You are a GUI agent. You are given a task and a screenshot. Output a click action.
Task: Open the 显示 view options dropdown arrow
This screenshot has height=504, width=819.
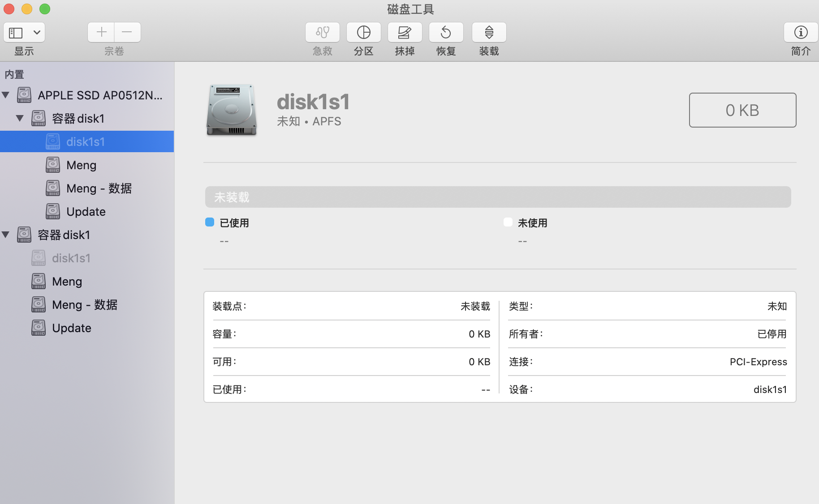pos(37,32)
